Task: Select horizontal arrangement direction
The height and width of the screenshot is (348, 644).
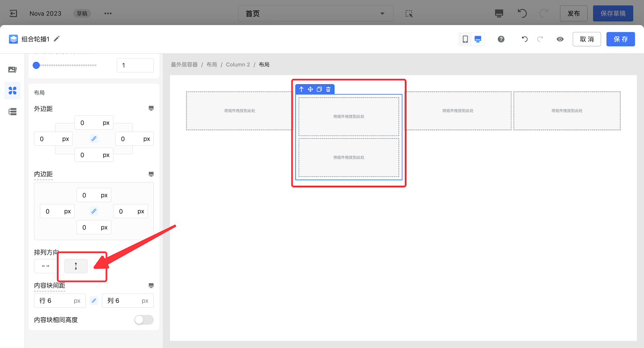Action: point(45,266)
